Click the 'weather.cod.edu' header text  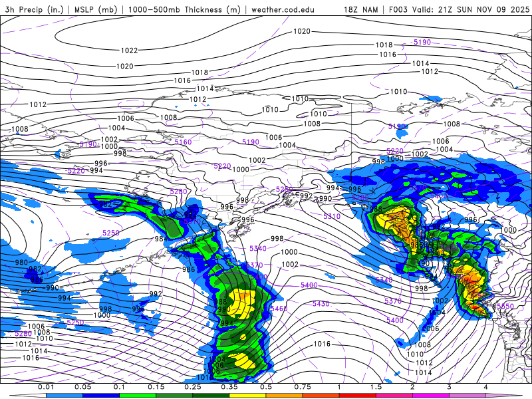pos(283,9)
